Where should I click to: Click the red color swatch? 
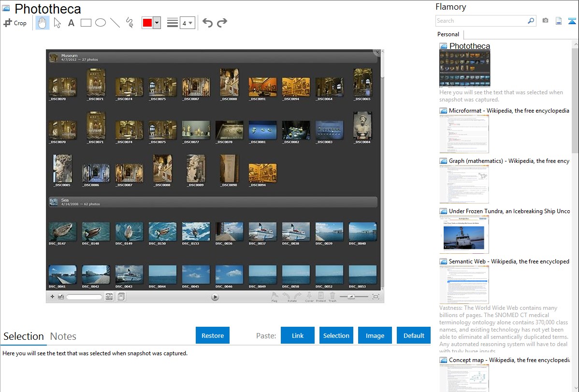click(147, 23)
